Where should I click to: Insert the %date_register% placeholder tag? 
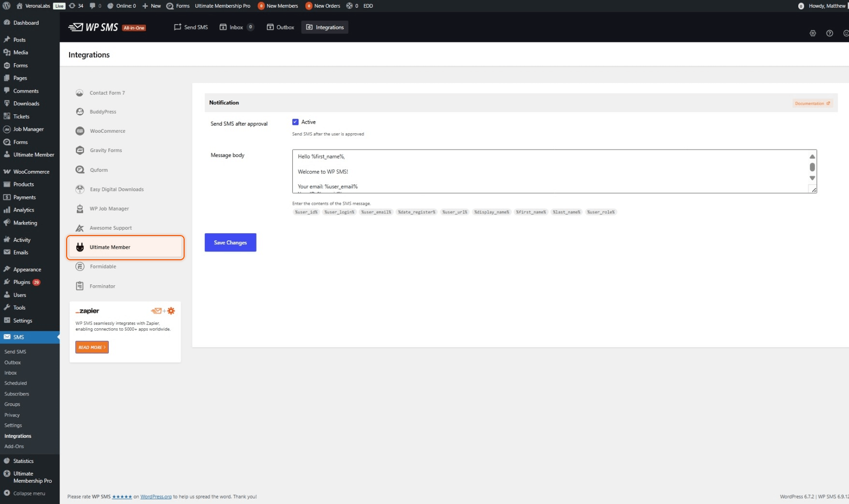coord(417,212)
